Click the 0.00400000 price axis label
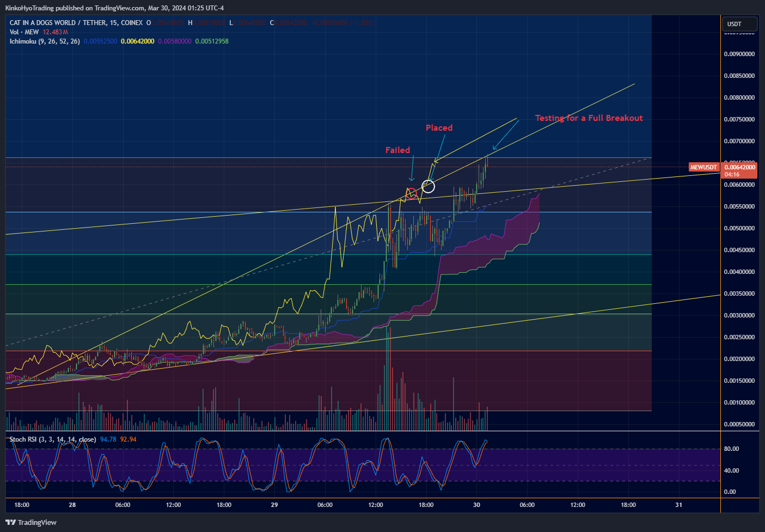This screenshot has height=532, width=765. [x=739, y=272]
